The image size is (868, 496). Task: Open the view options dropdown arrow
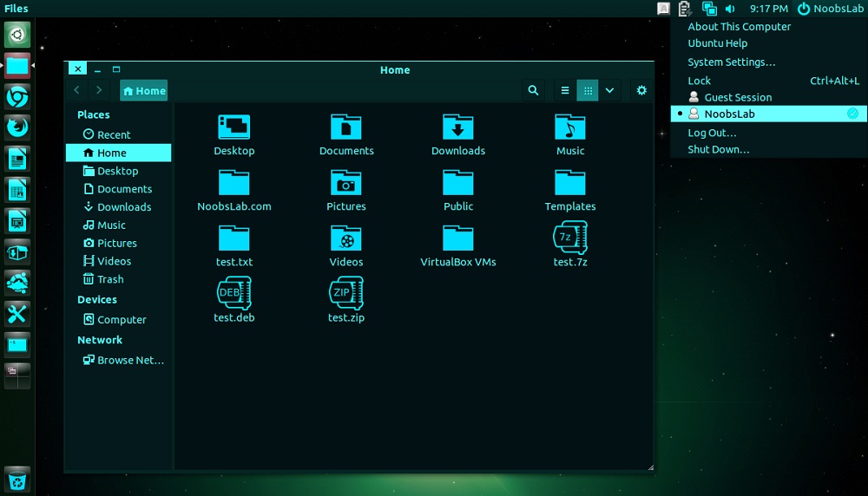(x=610, y=90)
